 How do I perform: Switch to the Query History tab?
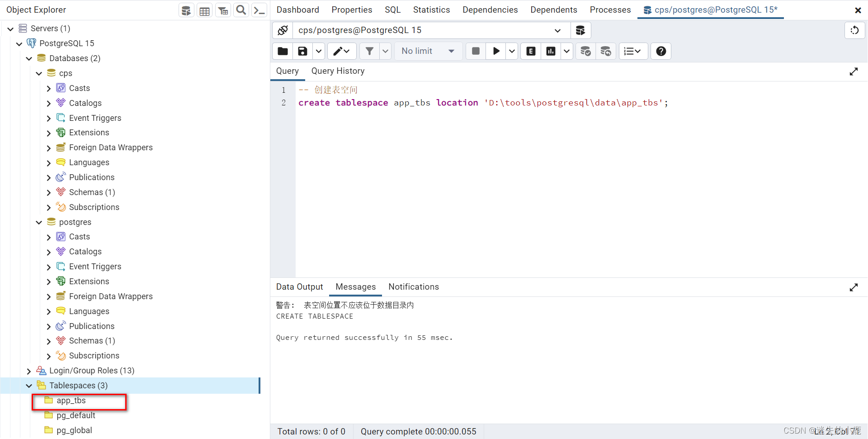[x=338, y=71]
